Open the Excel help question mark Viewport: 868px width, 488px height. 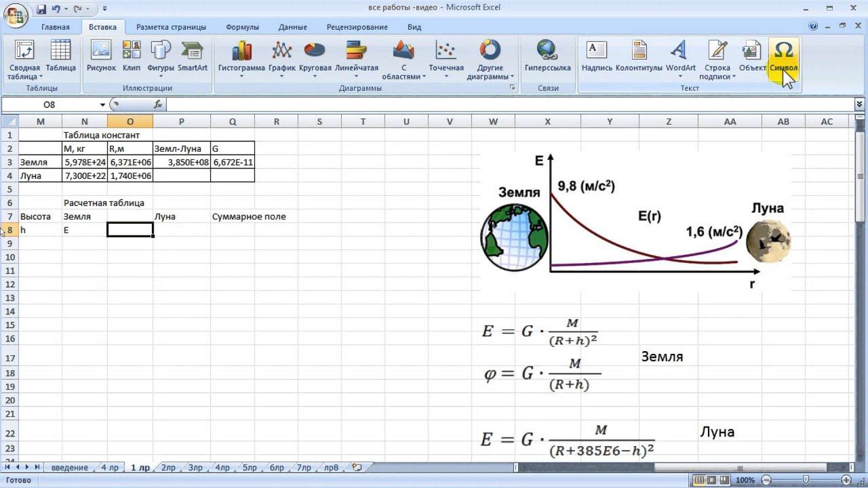click(x=813, y=26)
